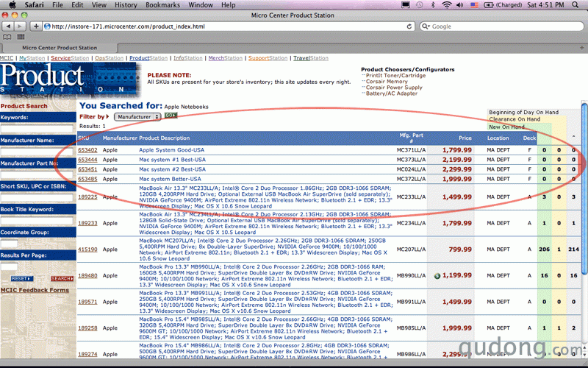The image size is (588, 368).
Task: Open the Apple menu icon
Action: (x=12, y=5)
